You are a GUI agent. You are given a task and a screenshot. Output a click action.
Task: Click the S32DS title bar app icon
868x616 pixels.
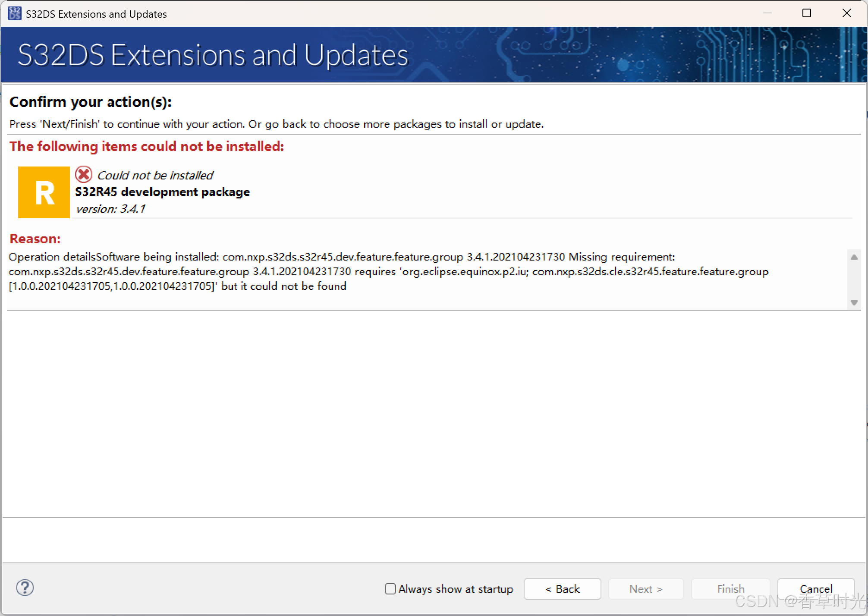coord(14,13)
